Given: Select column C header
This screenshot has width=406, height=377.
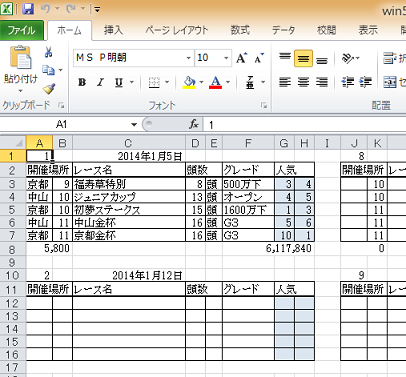Looking at the screenshot, I should tap(129, 143).
